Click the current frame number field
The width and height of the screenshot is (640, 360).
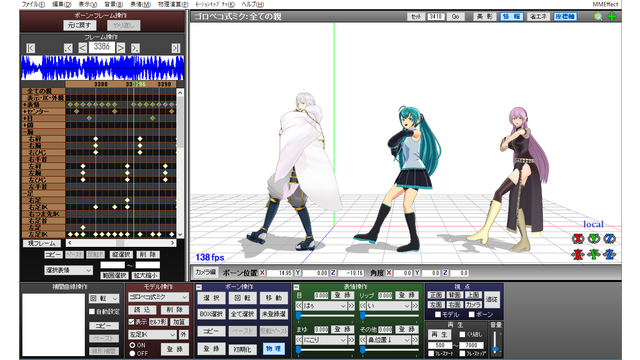(x=102, y=47)
